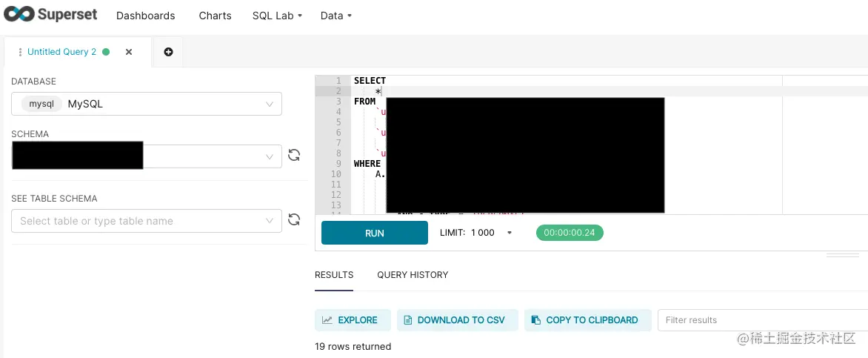The width and height of the screenshot is (868, 358).
Task: Click editor line 1 SELECT
Action: [x=370, y=80]
